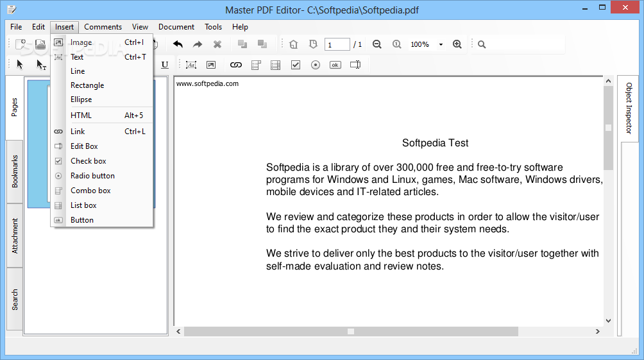Click the New document toolbar icon
Screen dimensions: 644x360
coord(21,44)
